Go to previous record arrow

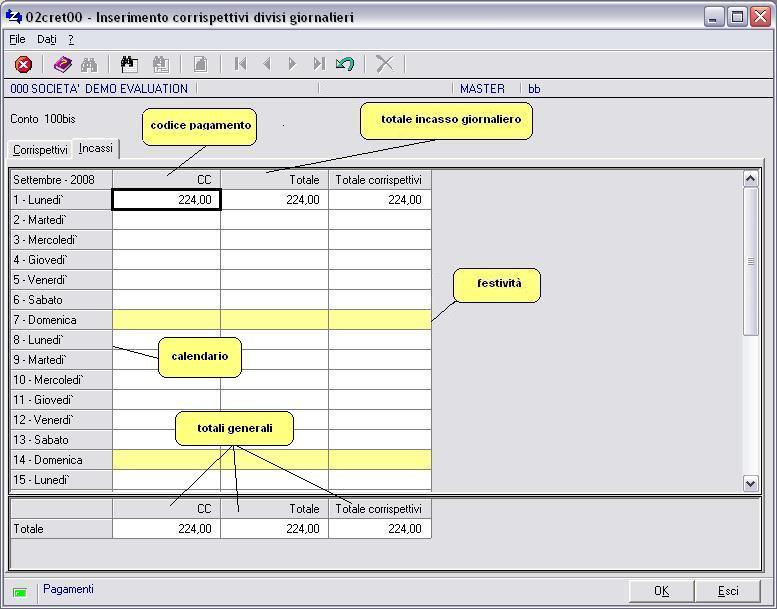click(266, 64)
